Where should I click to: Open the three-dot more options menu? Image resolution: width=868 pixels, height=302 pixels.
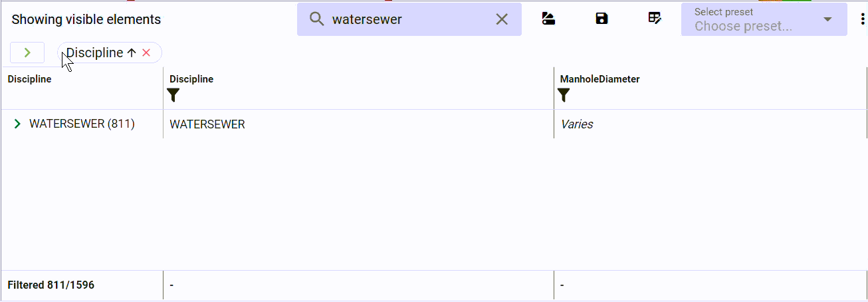[862, 19]
